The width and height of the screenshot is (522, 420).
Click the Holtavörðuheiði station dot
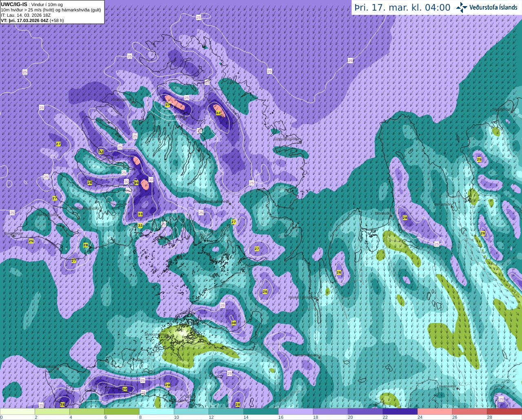coord(320,358)
